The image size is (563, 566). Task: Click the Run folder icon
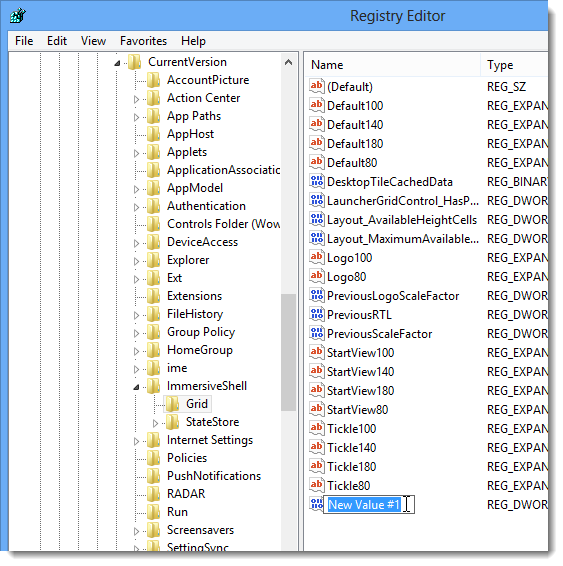click(x=153, y=511)
